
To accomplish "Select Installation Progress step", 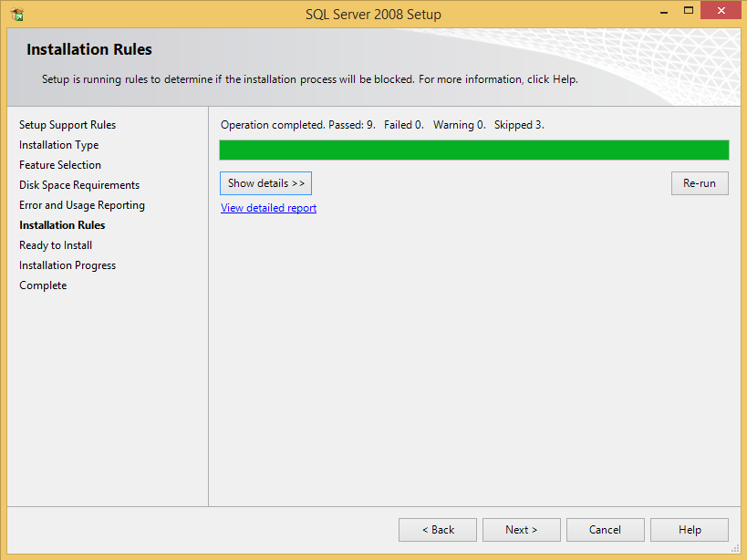I will [67, 265].
